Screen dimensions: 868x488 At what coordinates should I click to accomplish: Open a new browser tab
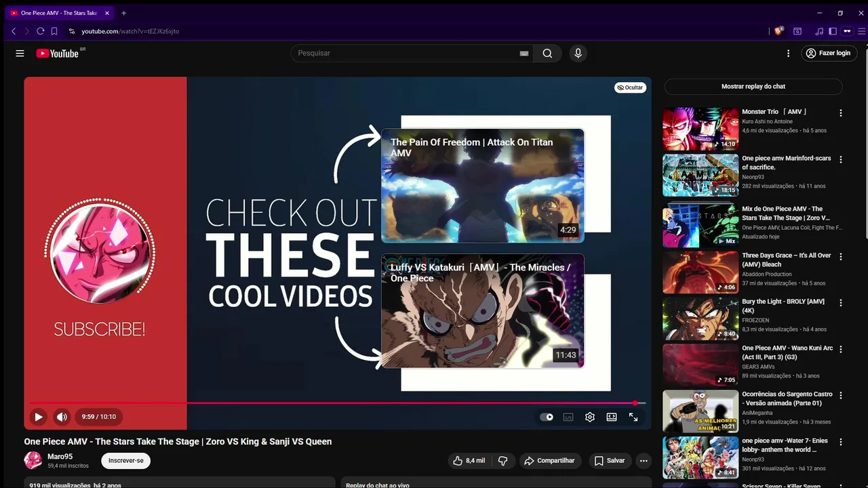[x=123, y=13]
